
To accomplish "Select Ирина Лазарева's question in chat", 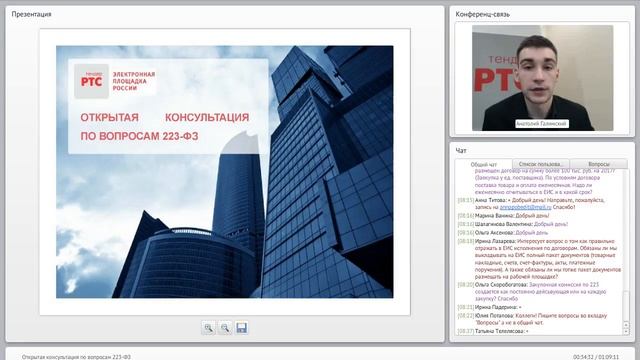I will tap(539, 259).
